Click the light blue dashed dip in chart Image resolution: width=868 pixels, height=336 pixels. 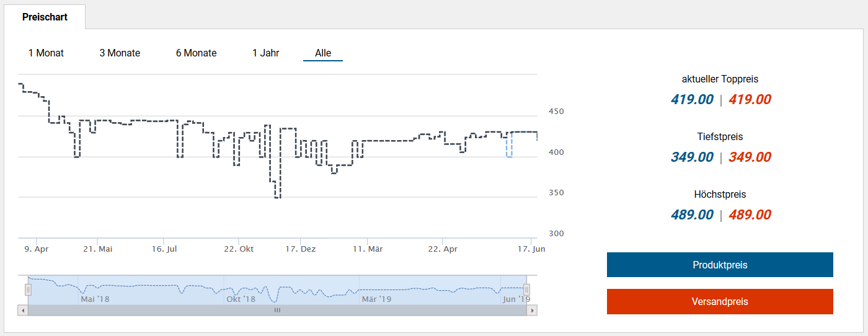pyautogui.click(x=509, y=149)
